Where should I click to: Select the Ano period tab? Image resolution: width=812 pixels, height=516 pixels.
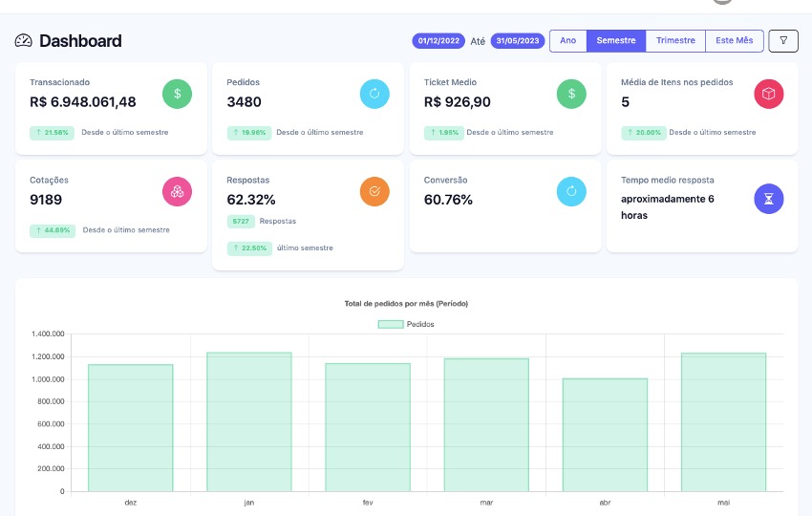pos(567,41)
